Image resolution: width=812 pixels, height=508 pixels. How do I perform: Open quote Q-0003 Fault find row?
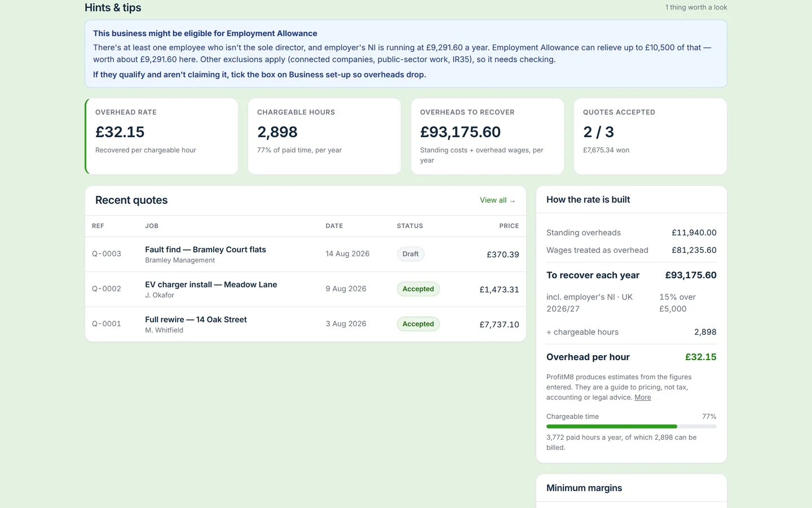[305, 255]
